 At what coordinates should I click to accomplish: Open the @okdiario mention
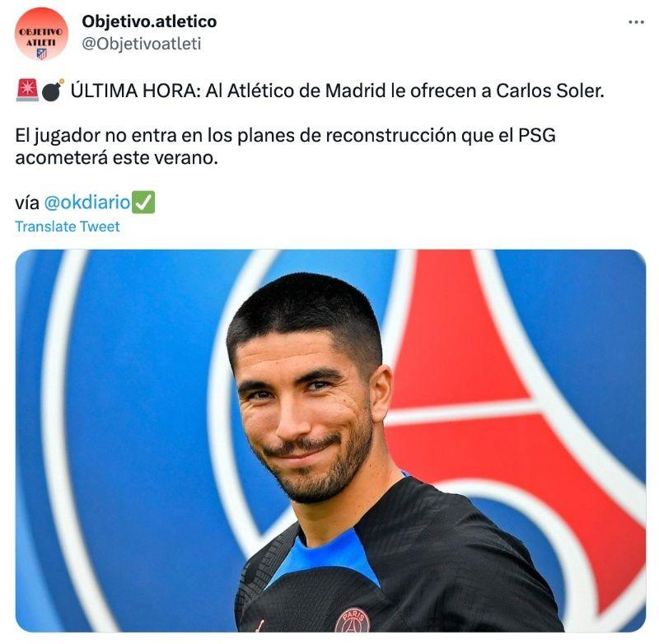pos(87,203)
